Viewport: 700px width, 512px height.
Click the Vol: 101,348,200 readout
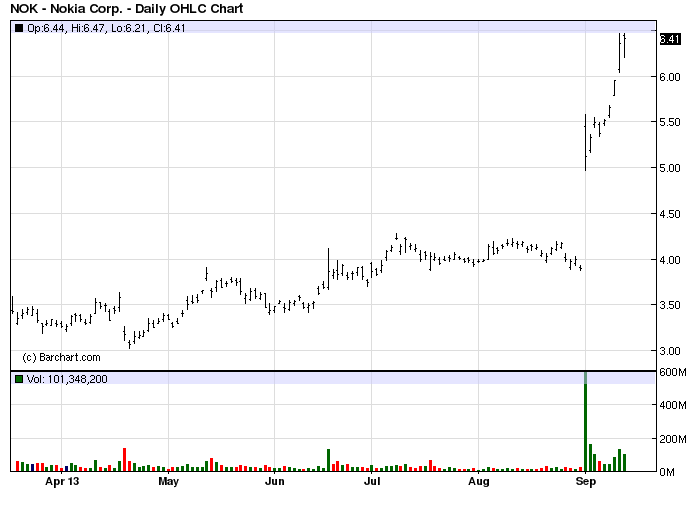(x=67, y=379)
